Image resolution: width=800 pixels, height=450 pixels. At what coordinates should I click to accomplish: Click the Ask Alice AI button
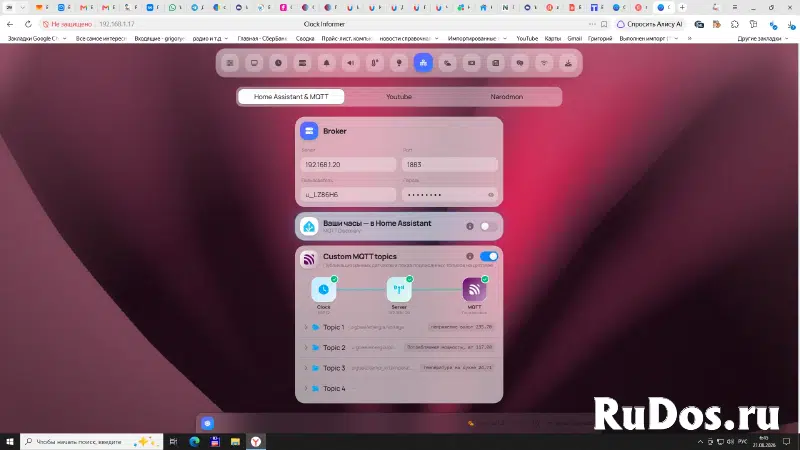point(649,24)
